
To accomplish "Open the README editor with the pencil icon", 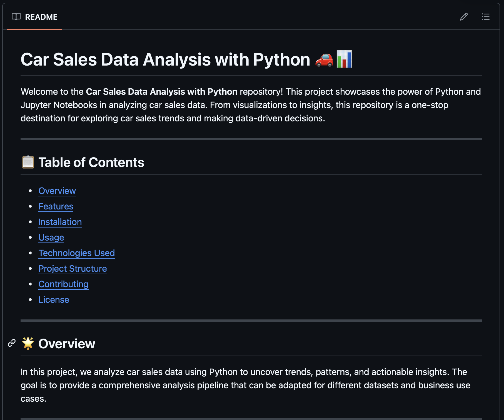I will pyautogui.click(x=463, y=17).
